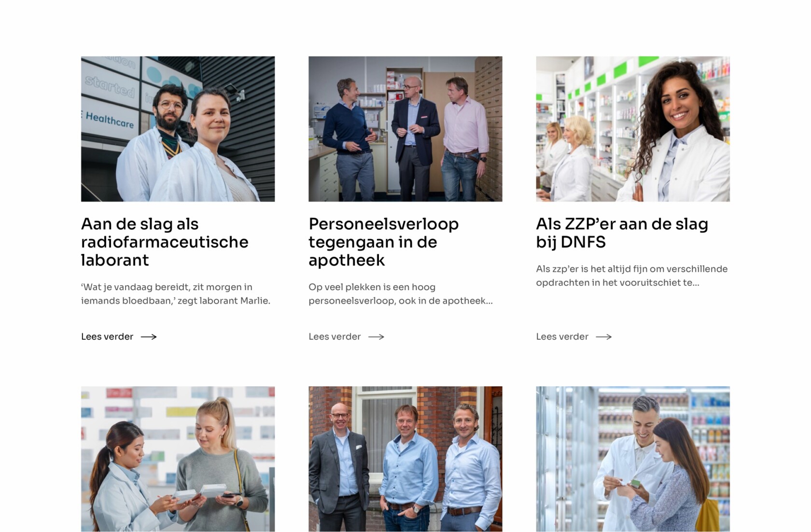Click excerpt about hoog personeelsverloop
Image resolution: width=811 pixels, height=532 pixels.
click(401, 294)
